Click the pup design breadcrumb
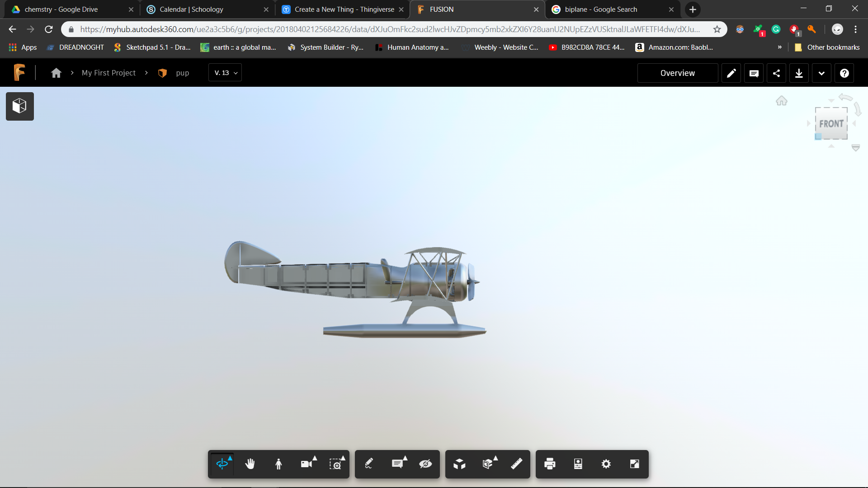The height and width of the screenshot is (488, 868). [183, 73]
